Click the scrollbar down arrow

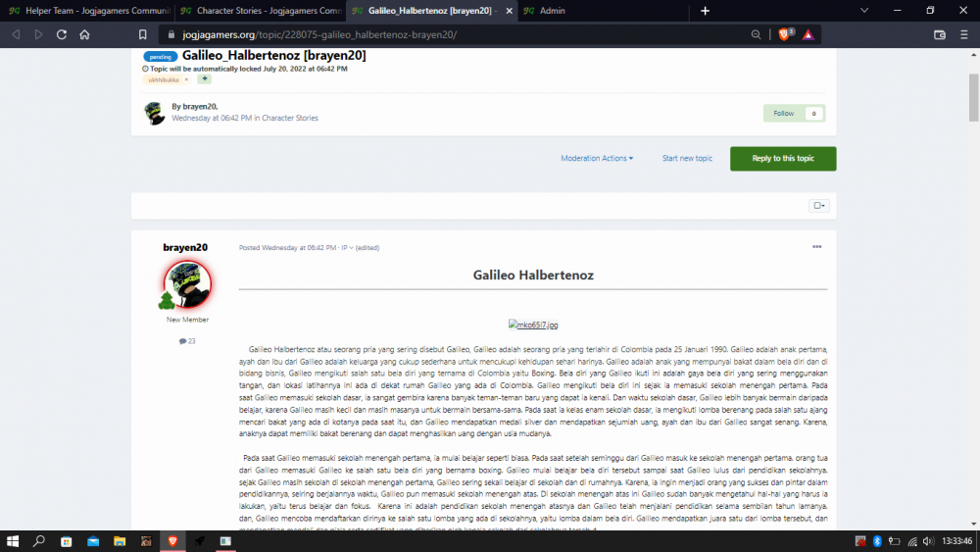973,524
